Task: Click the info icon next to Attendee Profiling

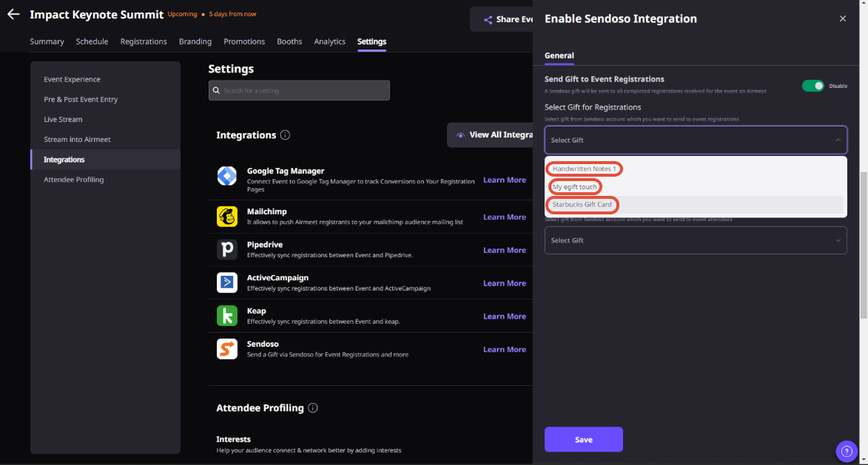Action: click(312, 407)
